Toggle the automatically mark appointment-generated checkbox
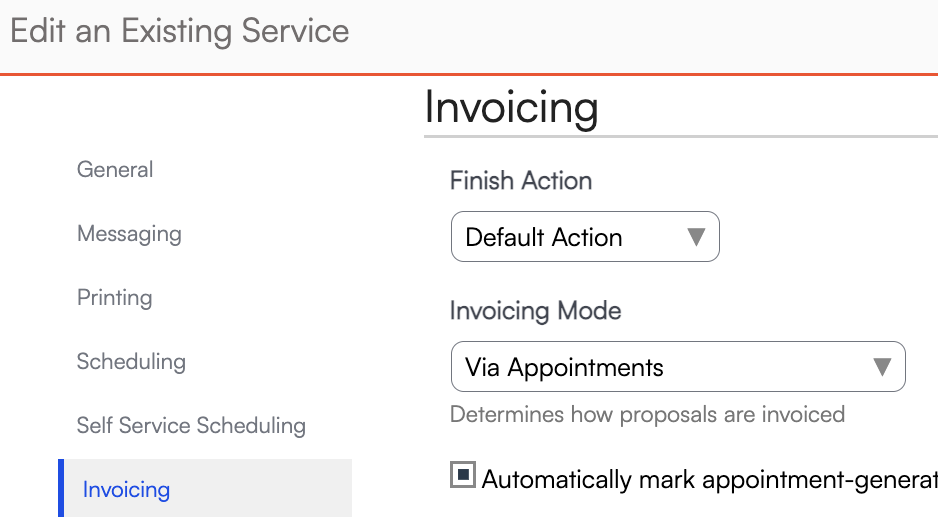This screenshot has height=528, width=938. [x=462, y=477]
